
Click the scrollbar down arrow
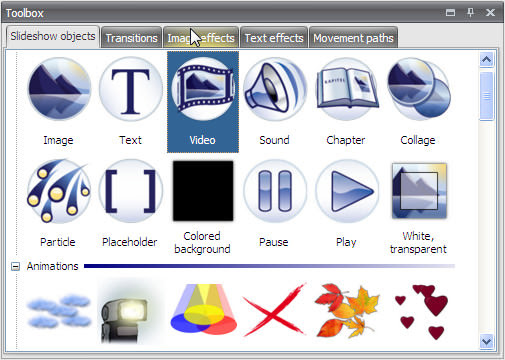click(x=486, y=342)
